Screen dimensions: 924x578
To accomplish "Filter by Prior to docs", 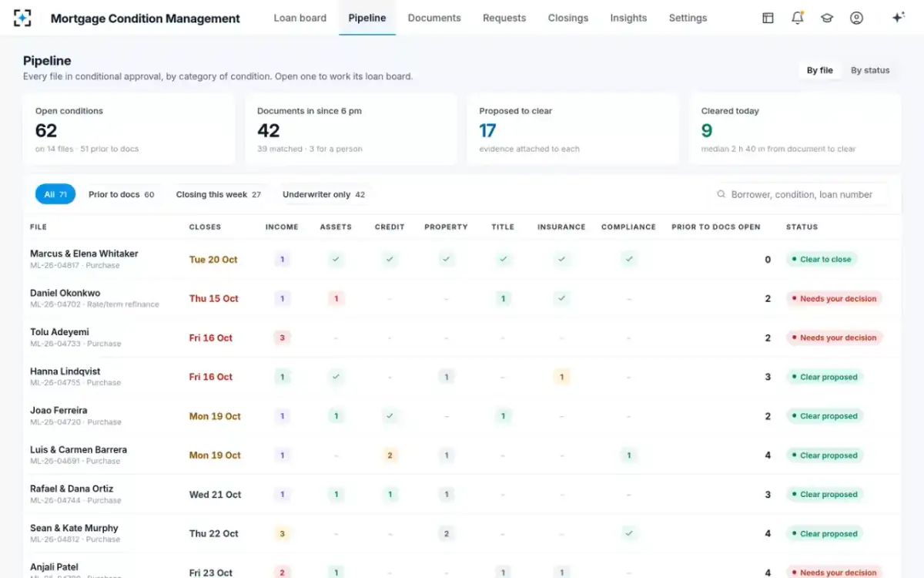I will (121, 194).
